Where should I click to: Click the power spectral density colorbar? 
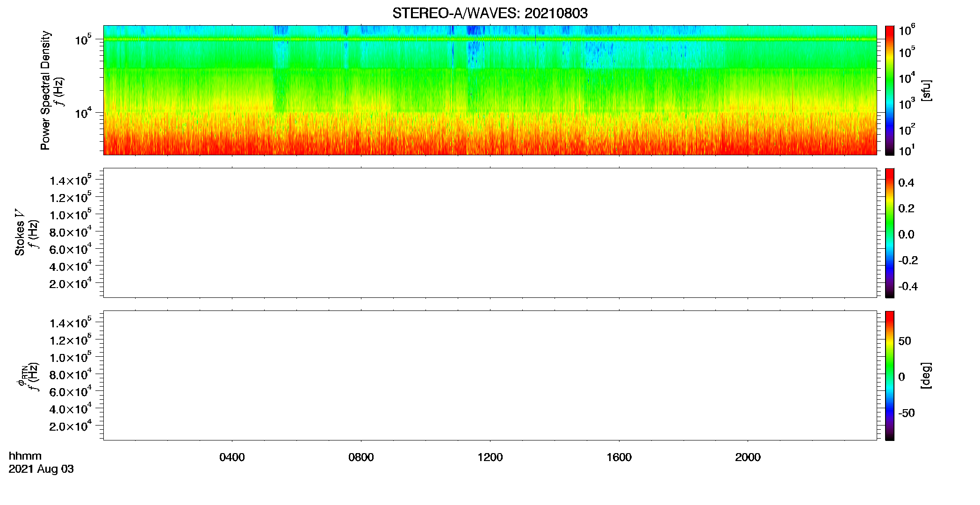point(889,90)
